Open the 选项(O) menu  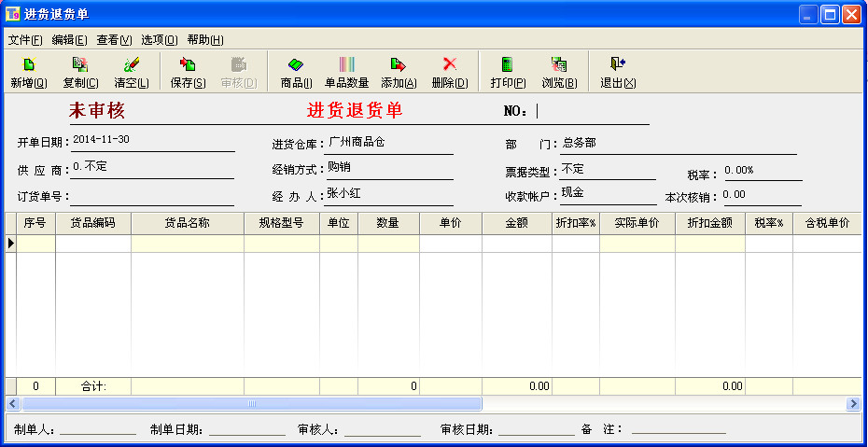coord(160,40)
